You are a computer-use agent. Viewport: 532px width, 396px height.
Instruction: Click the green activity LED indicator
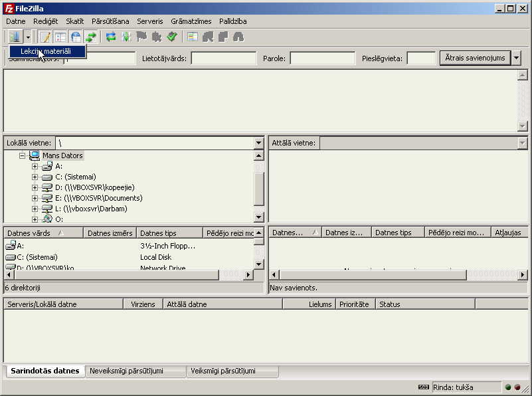click(508, 387)
